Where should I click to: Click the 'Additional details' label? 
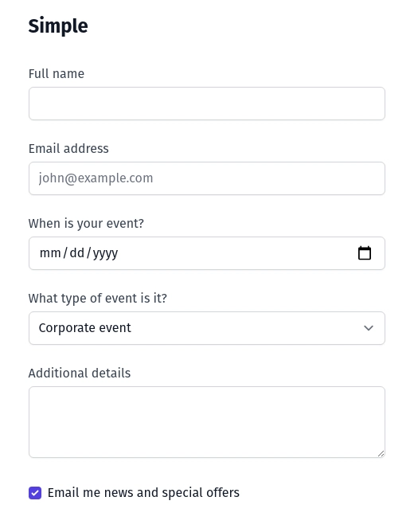pyautogui.click(x=80, y=374)
